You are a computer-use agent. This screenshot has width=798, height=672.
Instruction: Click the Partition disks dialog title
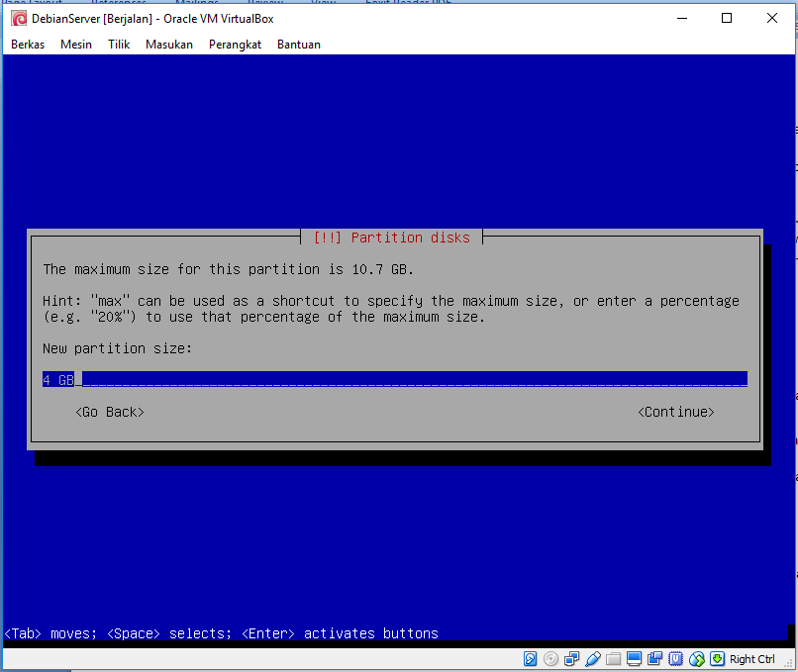[x=392, y=238]
